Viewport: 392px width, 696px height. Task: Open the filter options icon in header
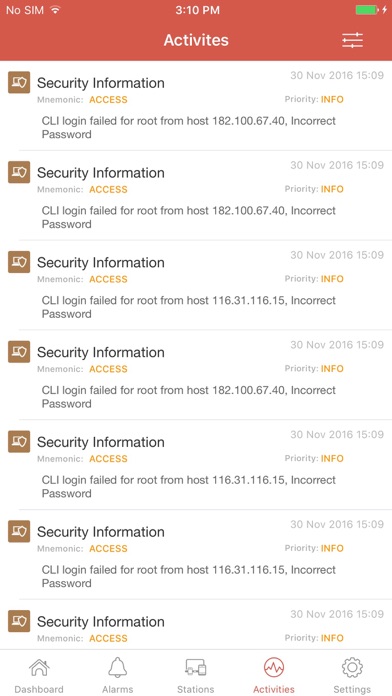click(x=352, y=40)
